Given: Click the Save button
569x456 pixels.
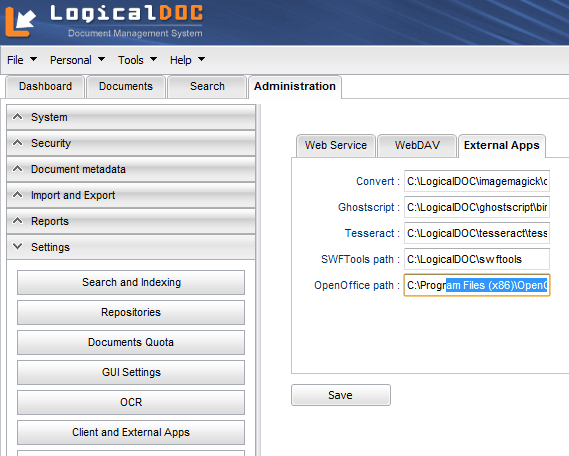Looking at the screenshot, I should (341, 395).
